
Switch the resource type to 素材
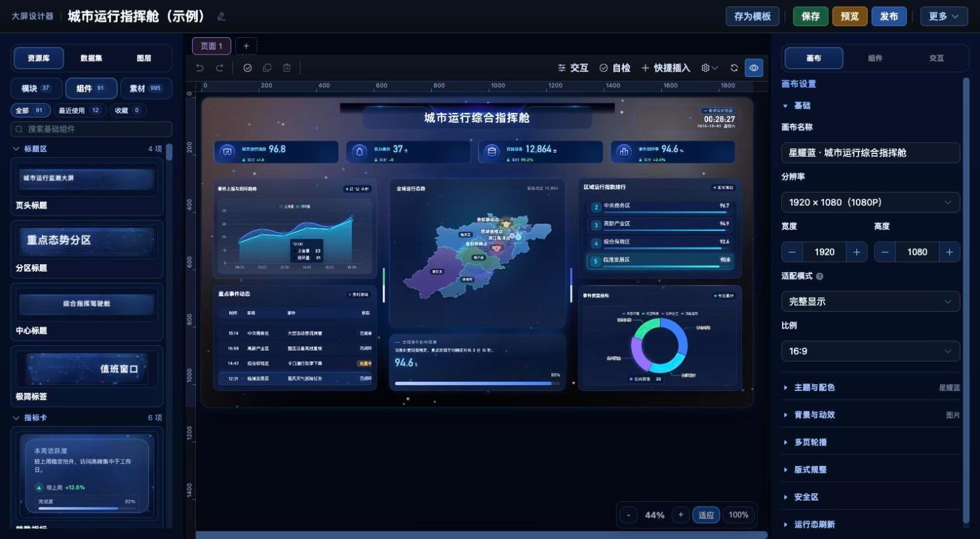pyautogui.click(x=146, y=88)
